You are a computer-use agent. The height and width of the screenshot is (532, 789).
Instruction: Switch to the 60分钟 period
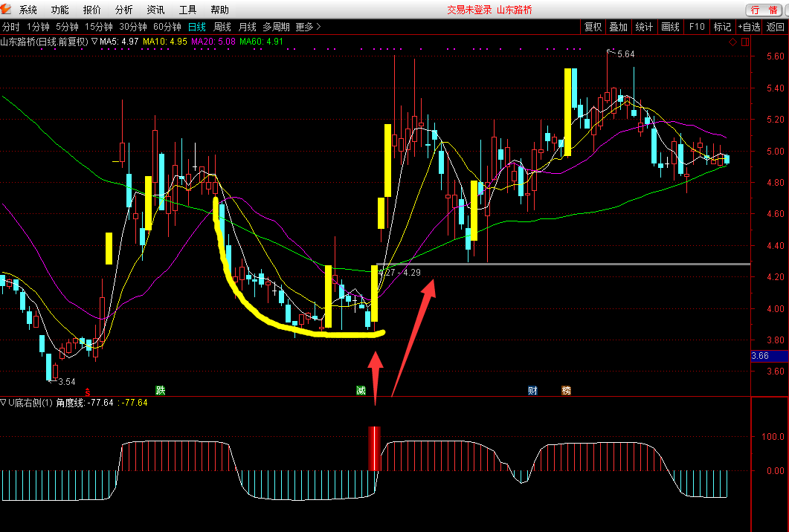[x=167, y=27]
